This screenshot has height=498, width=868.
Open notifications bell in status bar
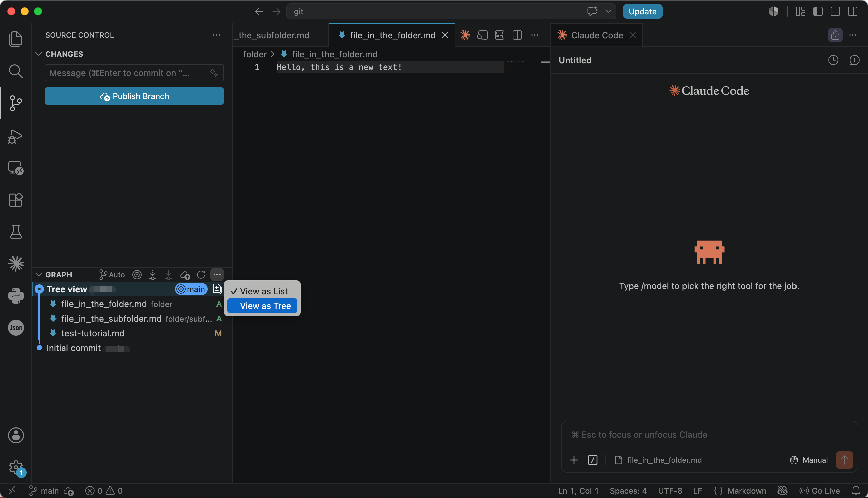click(856, 491)
